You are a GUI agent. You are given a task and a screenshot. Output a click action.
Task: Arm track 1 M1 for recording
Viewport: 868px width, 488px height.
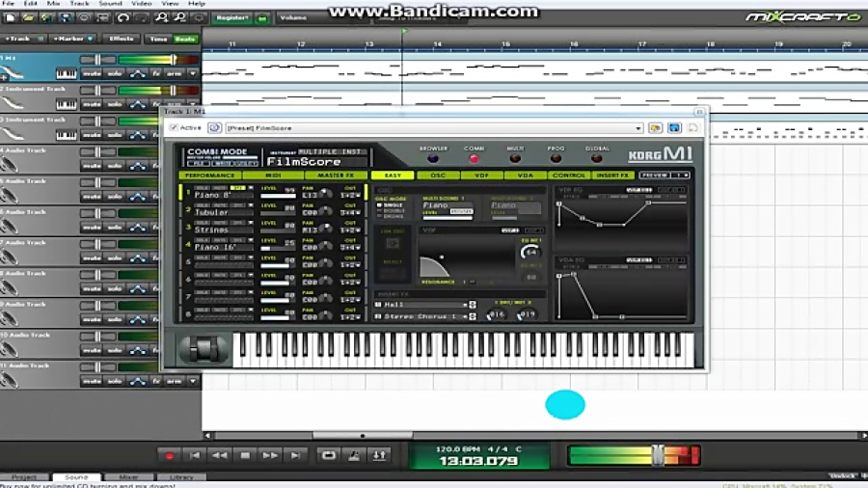pos(175,73)
